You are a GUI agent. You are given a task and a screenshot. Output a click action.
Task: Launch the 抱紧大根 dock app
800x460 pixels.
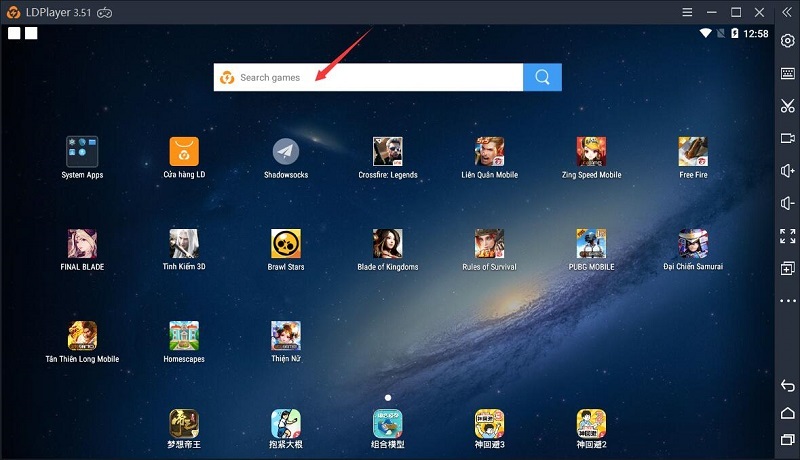click(x=286, y=423)
